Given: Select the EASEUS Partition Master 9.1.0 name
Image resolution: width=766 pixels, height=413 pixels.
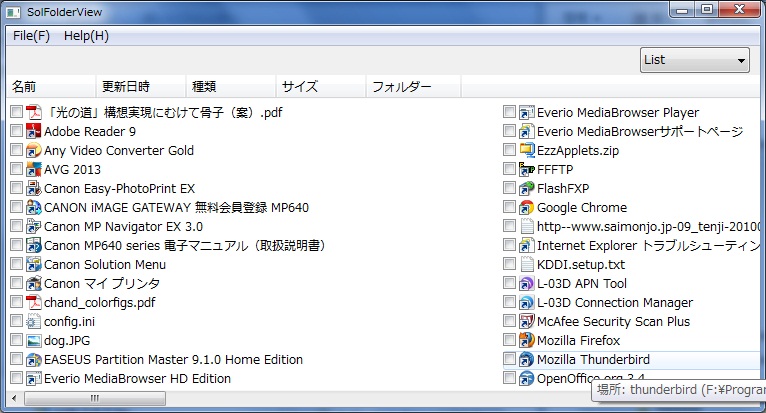Looking at the screenshot, I should (173, 360).
